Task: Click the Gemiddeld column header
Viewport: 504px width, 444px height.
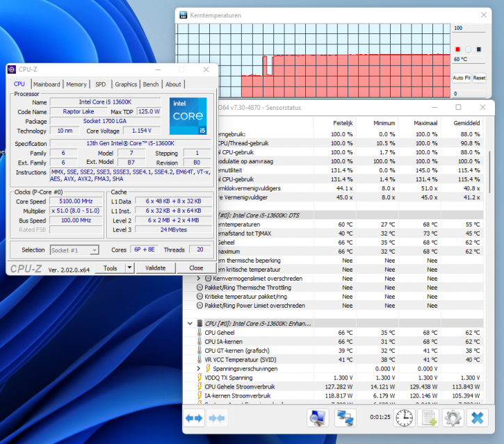Action: click(462, 123)
